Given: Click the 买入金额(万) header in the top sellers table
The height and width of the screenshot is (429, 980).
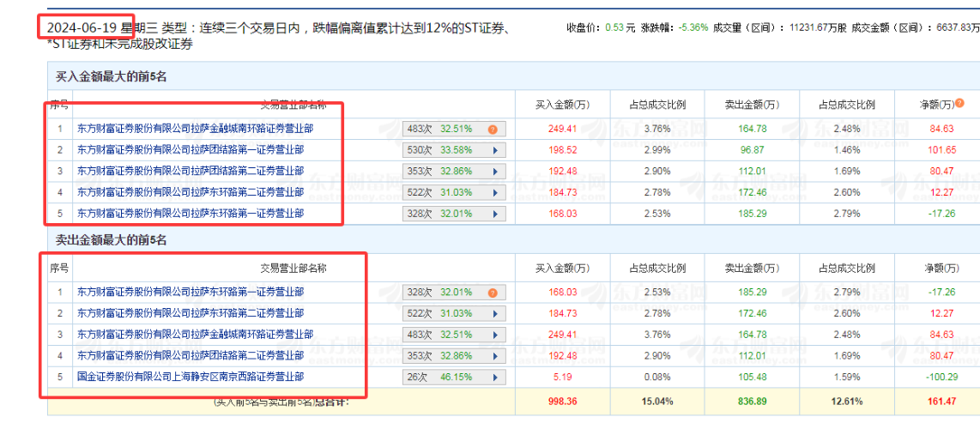Looking at the screenshot, I should (x=563, y=269).
